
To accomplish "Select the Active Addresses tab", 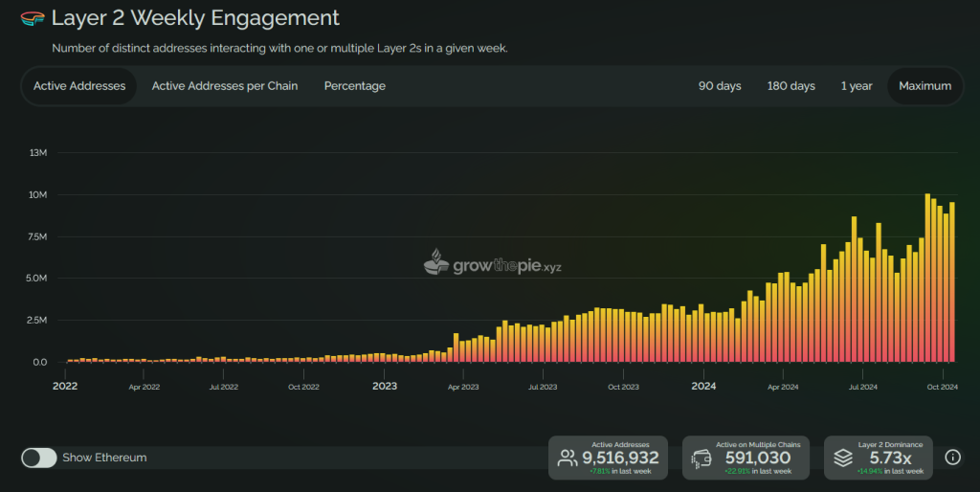I will 79,86.
